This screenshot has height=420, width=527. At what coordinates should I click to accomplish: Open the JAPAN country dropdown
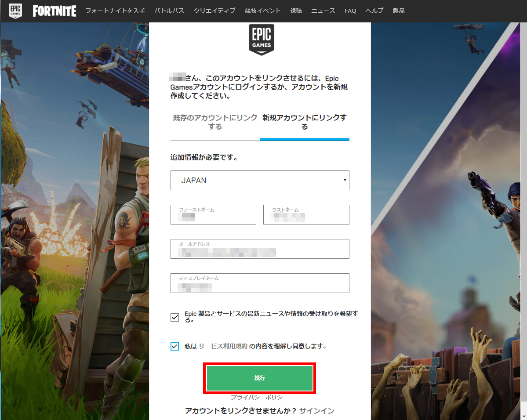[260, 180]
